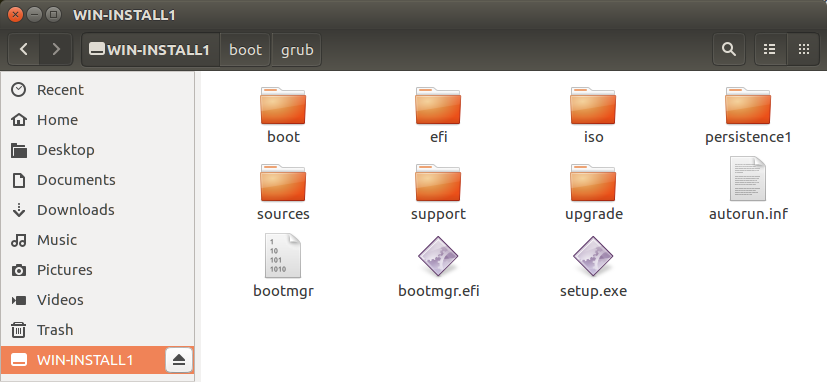Click the 'sources' folder name

click(283, 214)
